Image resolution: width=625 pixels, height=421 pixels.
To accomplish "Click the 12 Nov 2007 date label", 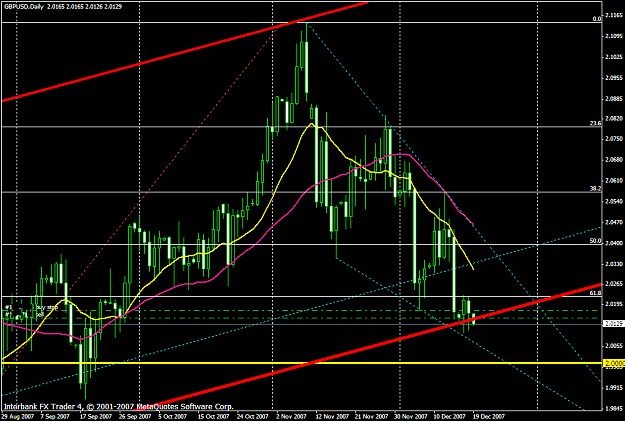I will [332, 417].
